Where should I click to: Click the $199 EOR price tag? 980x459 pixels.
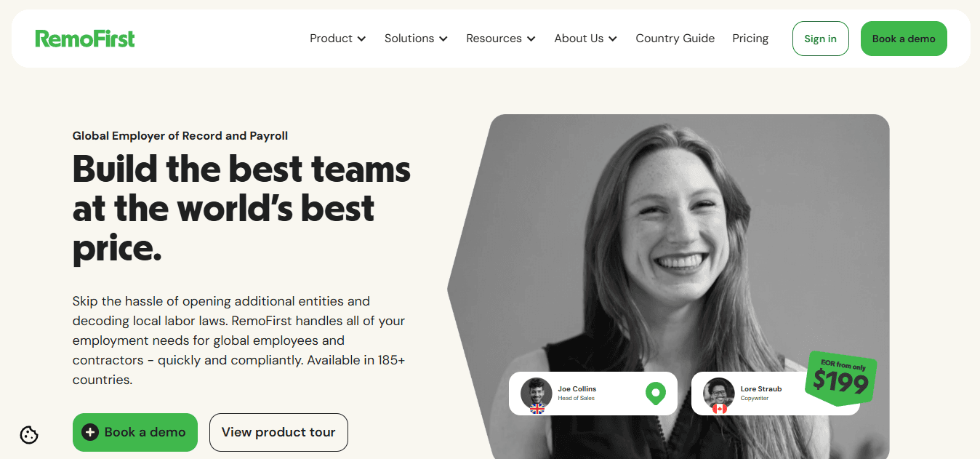coord(841,377)
